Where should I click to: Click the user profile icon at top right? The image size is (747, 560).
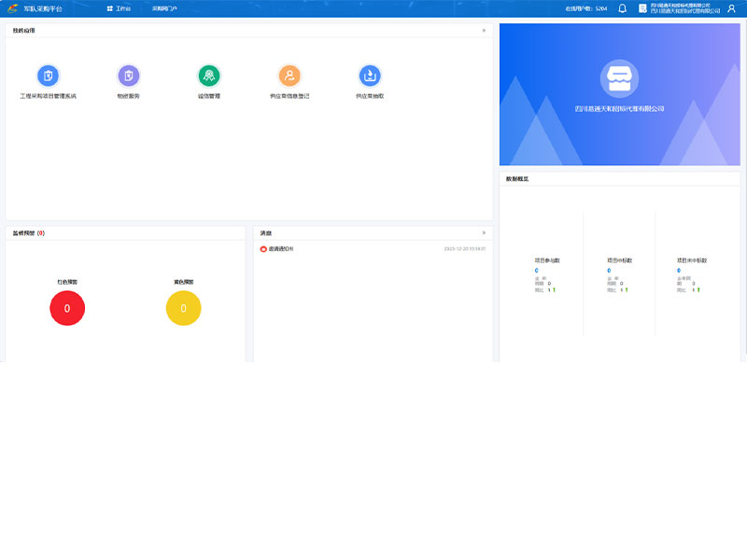pyautogui.click(x=731, y=8)
